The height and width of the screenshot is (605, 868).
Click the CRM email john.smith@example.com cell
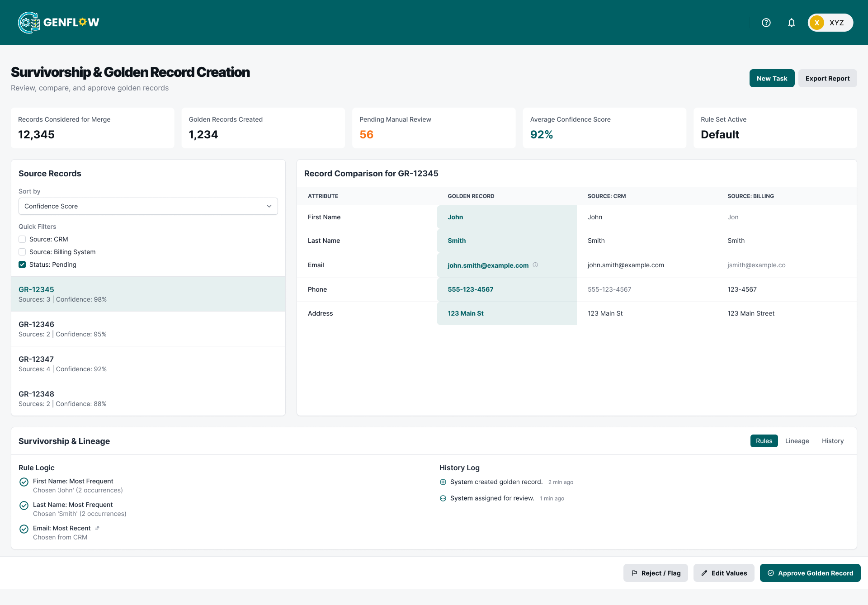626,265
